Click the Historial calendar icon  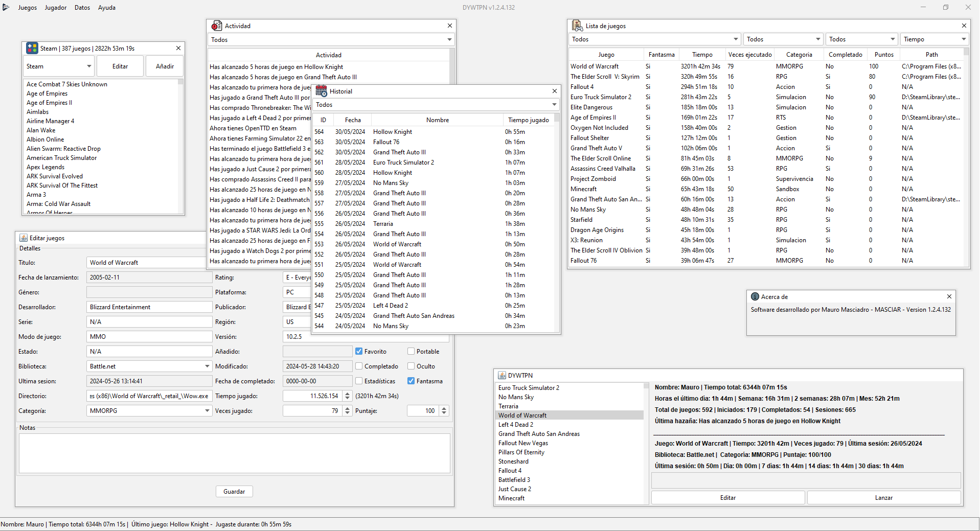[321, 91]
